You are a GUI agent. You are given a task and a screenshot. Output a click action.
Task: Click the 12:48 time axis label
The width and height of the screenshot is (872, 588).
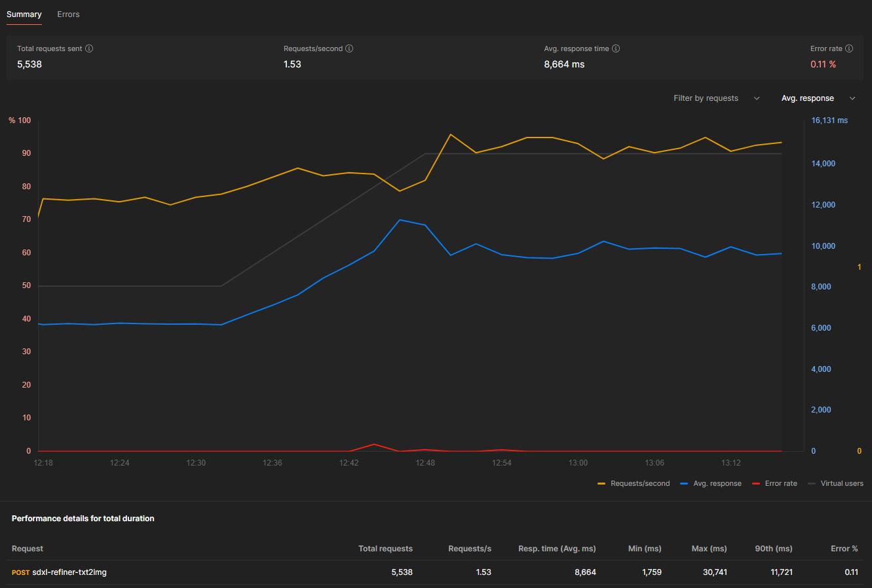(425, 463)
